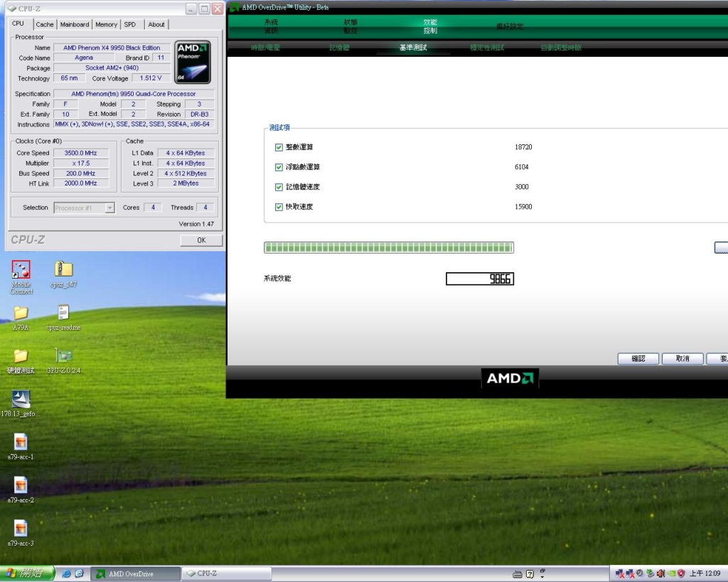Click the AMD Phenom logo in CPU-Z

pyautogui.click(x=192, y=63)
